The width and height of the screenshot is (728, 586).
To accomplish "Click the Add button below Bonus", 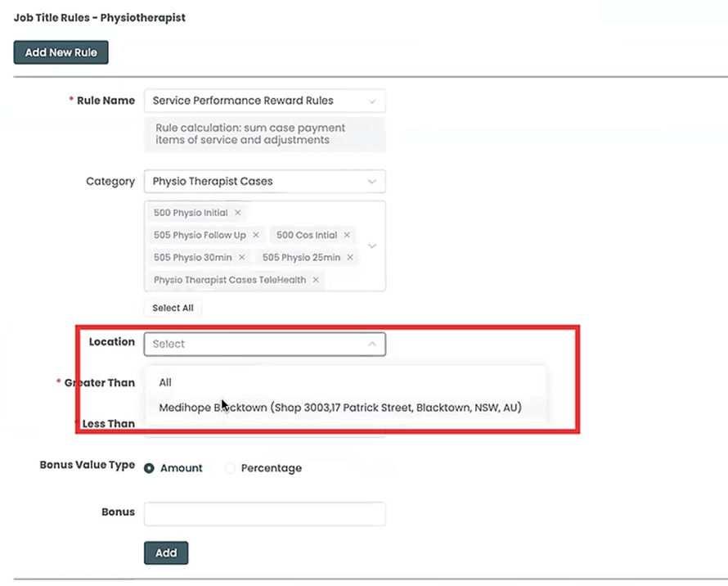I will tap(166, 552).
